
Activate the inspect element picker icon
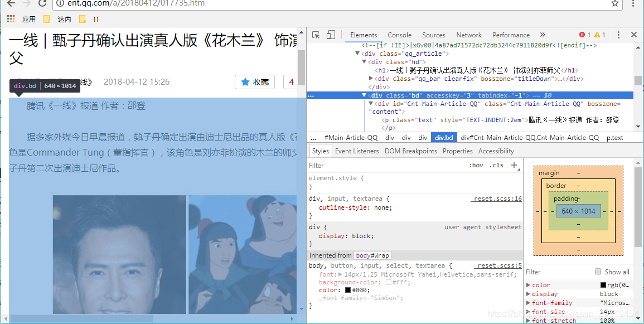tap(316, 35)
